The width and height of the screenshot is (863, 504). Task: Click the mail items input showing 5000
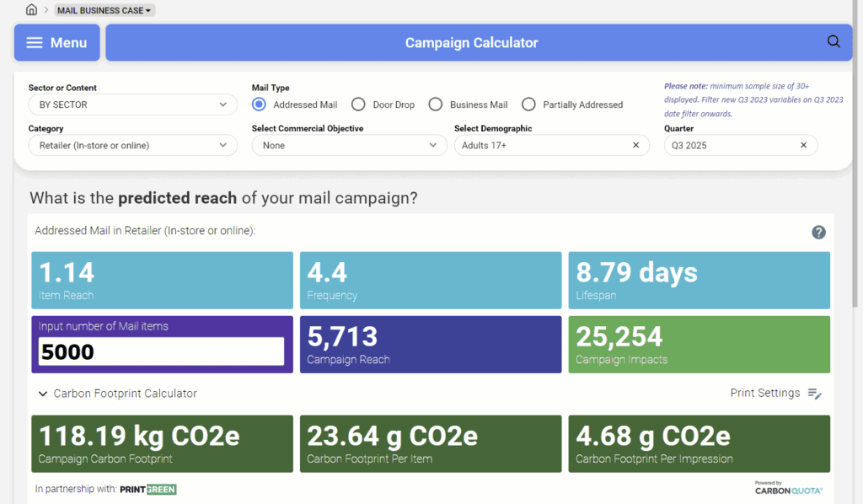pos(160,351)
